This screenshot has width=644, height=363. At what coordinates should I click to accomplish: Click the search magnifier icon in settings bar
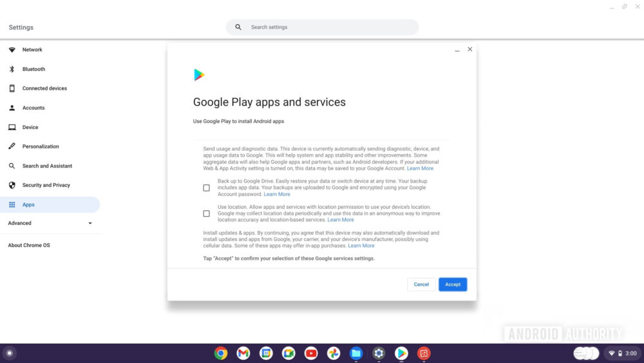click(238, 27)
